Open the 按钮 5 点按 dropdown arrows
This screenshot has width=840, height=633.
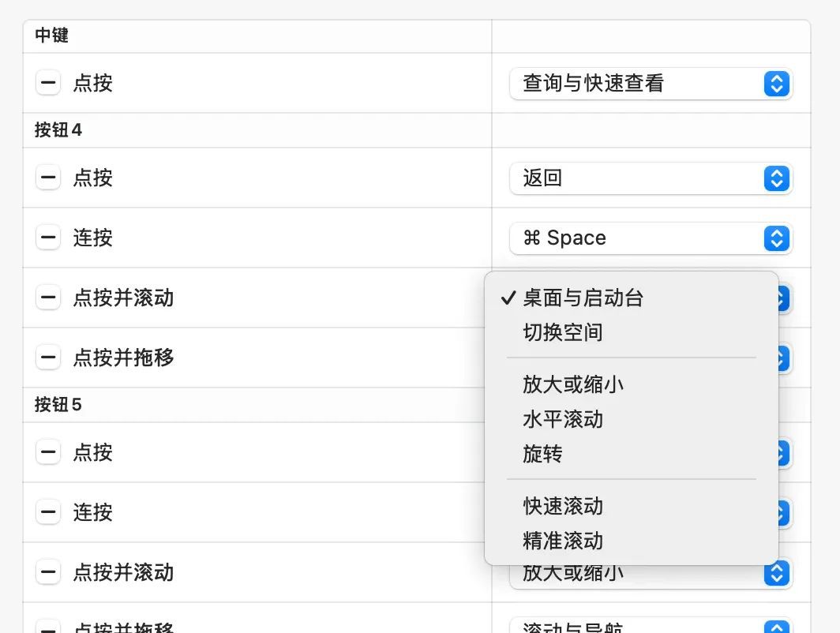(784, 454)
